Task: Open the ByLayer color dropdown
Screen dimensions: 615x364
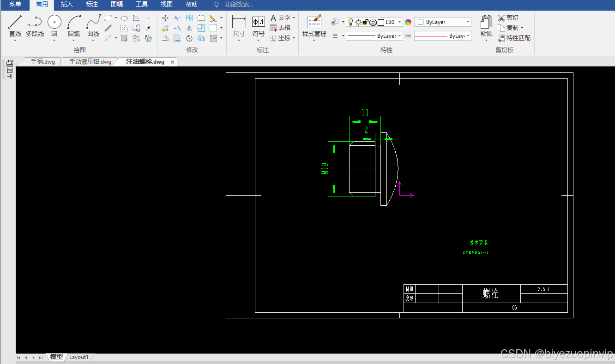Action: pyautogui.click(x=468, y=22)
